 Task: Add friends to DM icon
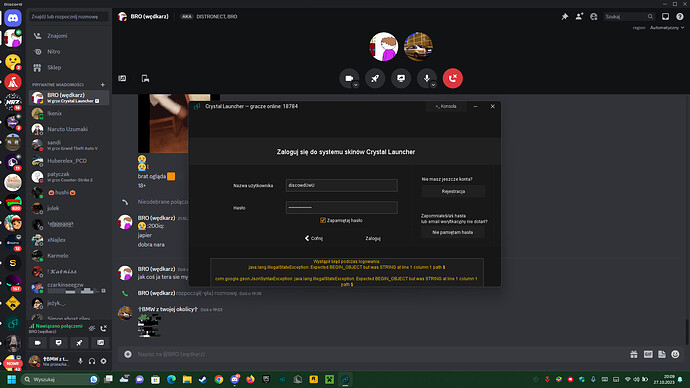click(x=579, y=17)
